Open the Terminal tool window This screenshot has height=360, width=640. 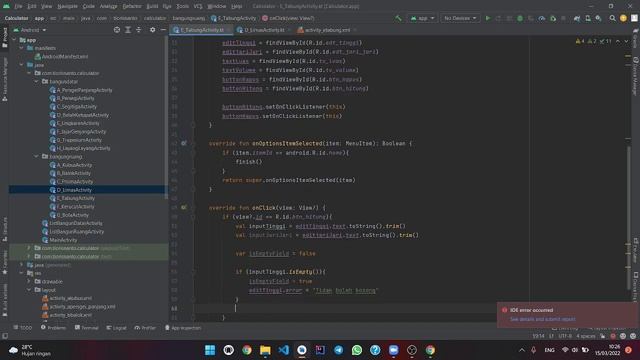point(87,328)
